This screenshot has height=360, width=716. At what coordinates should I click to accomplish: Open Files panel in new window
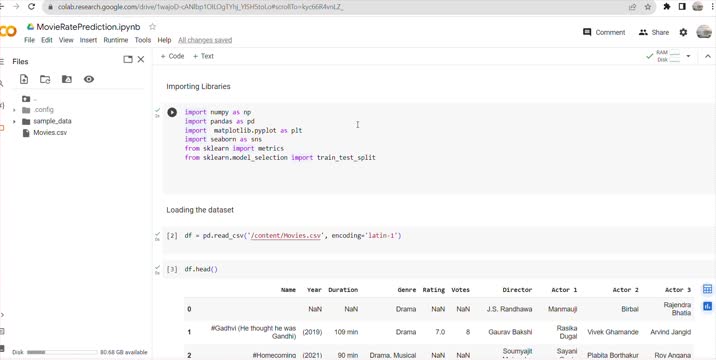click(x=128, y=59)
